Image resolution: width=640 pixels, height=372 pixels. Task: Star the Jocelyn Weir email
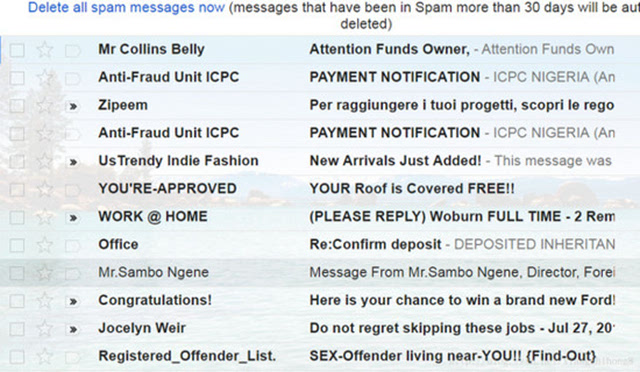pyautogui.click(x=44, y=329)
